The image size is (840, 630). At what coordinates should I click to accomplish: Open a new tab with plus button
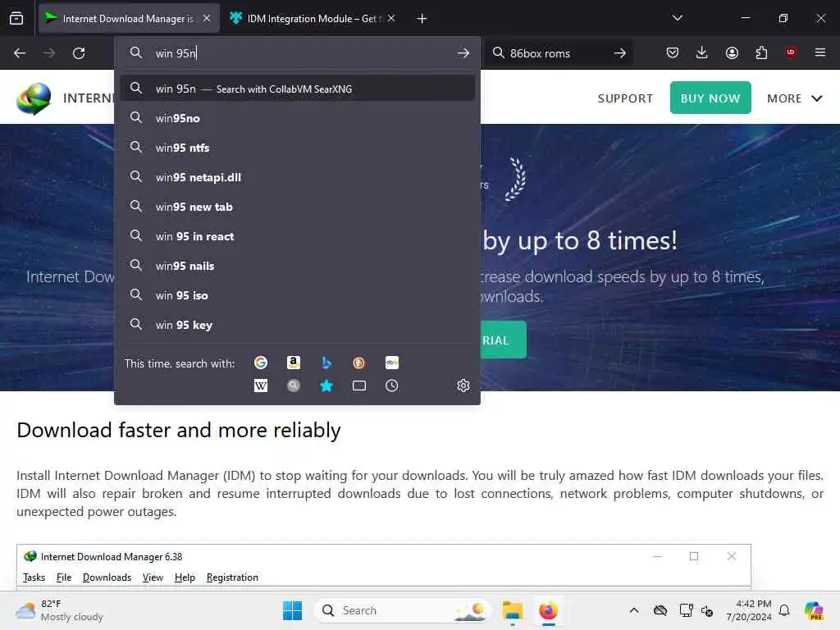pos(422,19)
